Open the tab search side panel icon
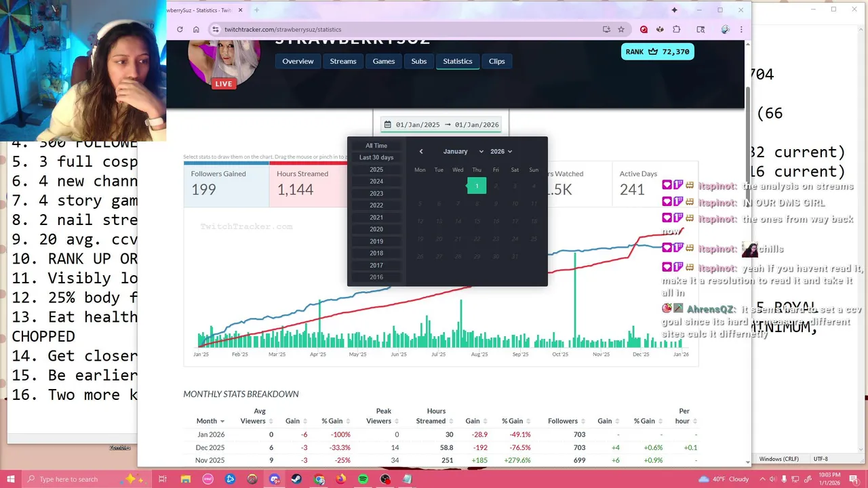Viewport: 868px width, 488px height. coord(701,29)
